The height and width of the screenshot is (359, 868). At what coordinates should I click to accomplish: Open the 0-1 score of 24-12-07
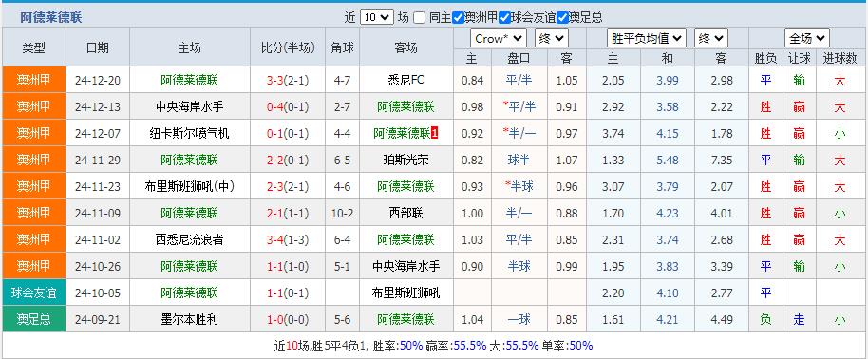tap(275, 133)
